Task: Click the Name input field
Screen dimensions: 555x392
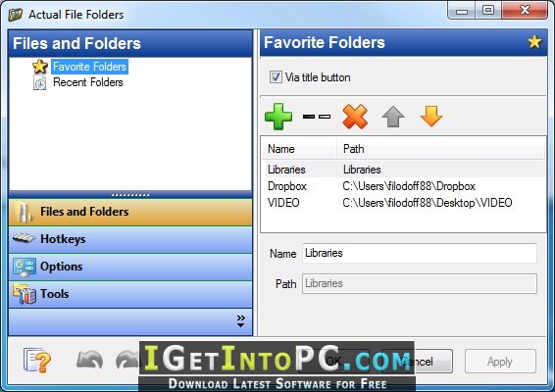Action: pyautogui.click(x=420, y=253)
